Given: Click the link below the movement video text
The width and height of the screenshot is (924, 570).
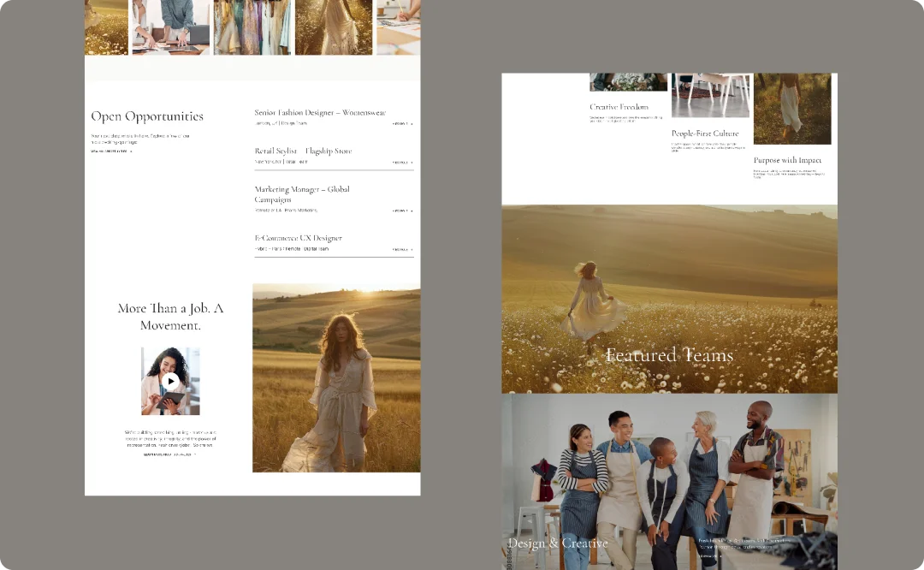Looking at the screenshot, I should 169,454.
